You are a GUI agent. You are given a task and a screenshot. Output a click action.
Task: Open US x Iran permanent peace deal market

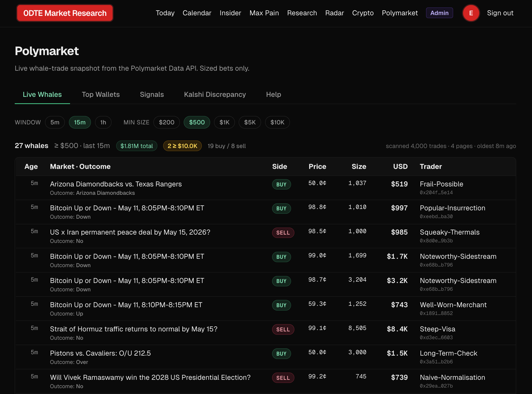(130, 232)
